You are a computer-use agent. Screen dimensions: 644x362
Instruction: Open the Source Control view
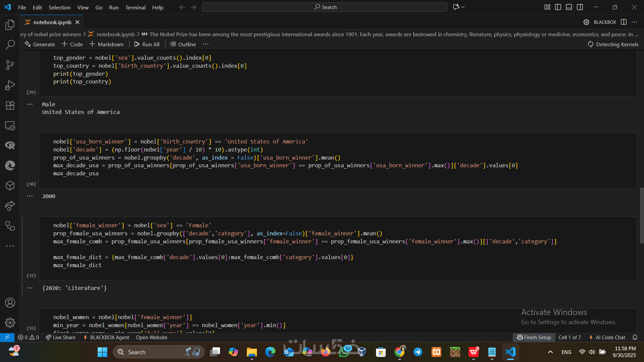[10, 65]
